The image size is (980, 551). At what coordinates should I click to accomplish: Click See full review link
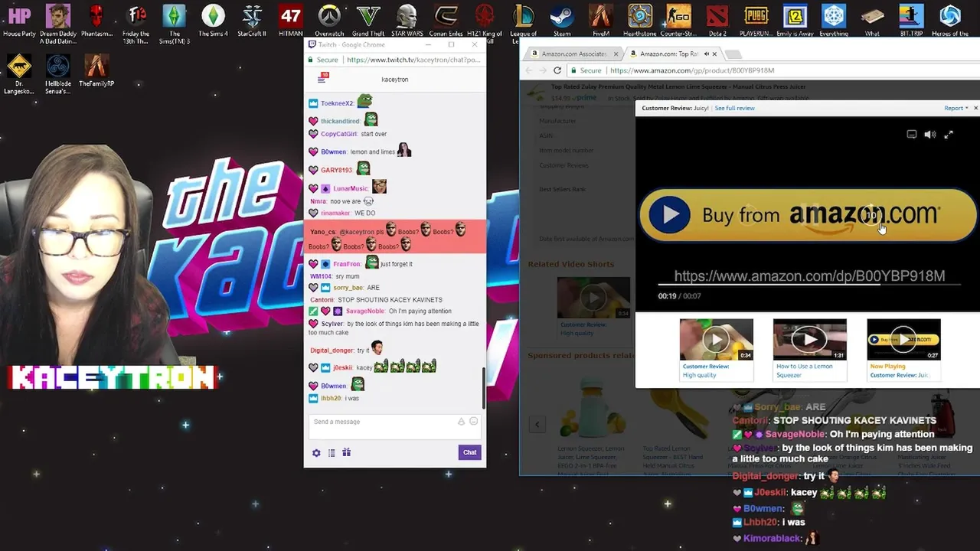pyautogui.click(x=734, y=109)
